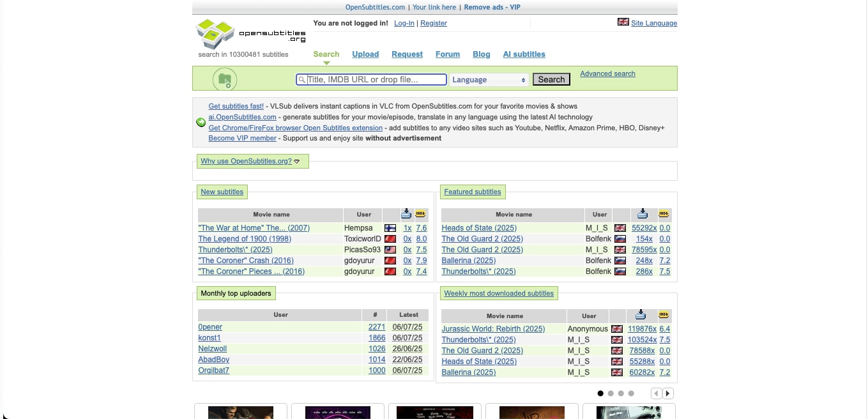868x419 pixels.
Task: Click the flag in Weekly Ballerina row
Action: [x=617, y=372]
